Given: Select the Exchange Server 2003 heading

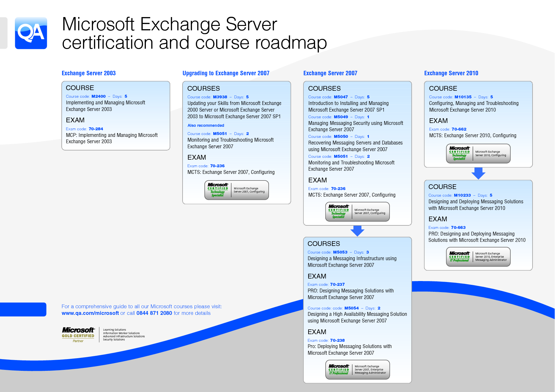Looking at the screenshot, I should [x=89, y=73].
